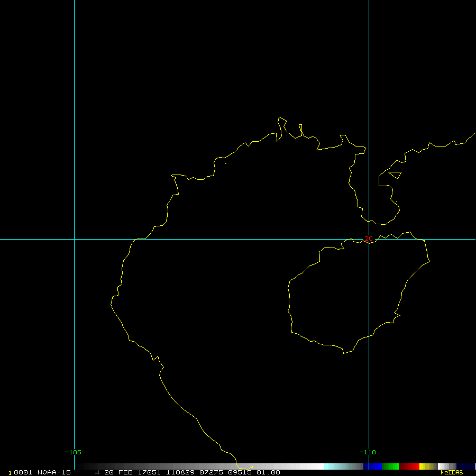The image size is (476, 476).
Task: Pick the dark red color bar segment
Action: pyautogui.click(x=409, y=466)
